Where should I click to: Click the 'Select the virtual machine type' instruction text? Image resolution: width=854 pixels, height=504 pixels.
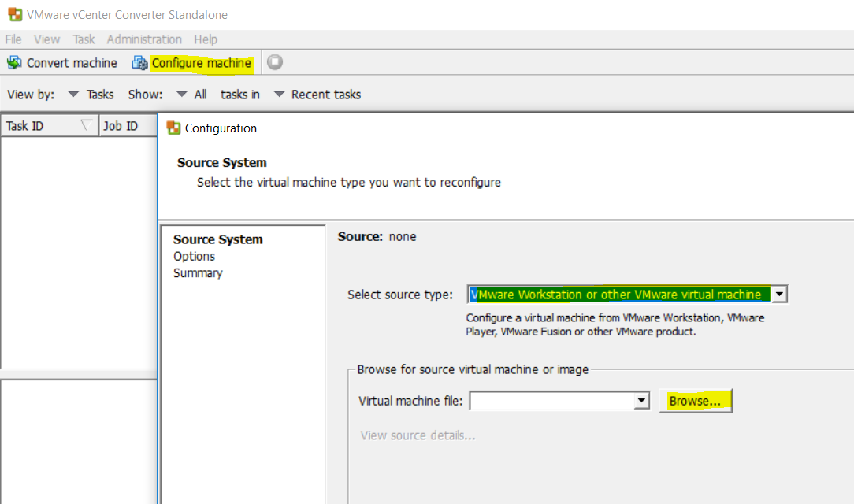click(349, 183)
